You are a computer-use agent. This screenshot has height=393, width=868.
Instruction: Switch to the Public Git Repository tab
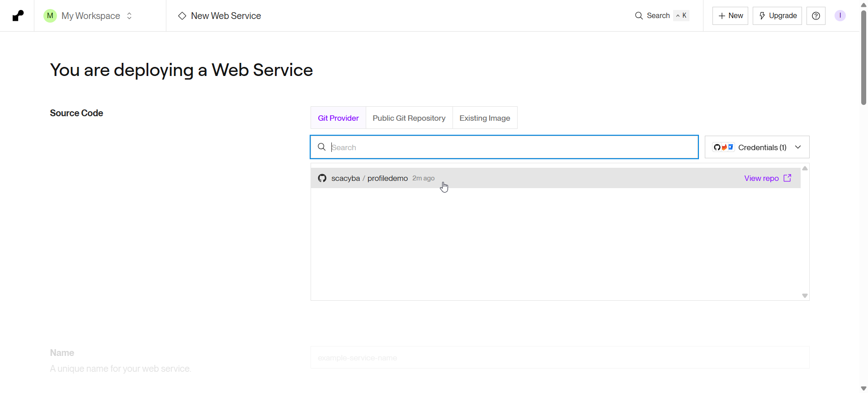[x=409, y=118]
